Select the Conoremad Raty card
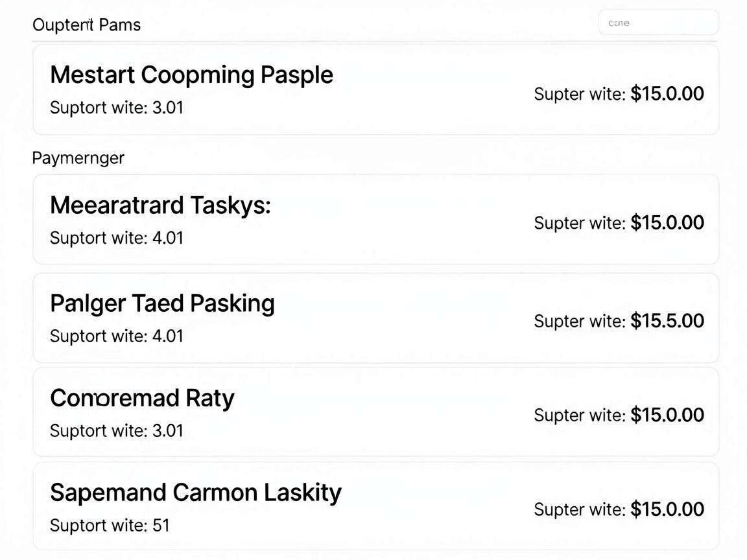The image size is (747, 560). [x=375, y=412]
